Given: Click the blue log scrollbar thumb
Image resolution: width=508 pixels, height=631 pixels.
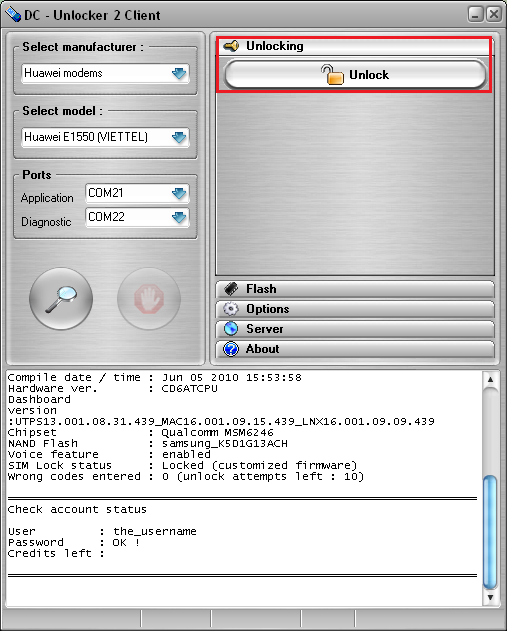Looking at the screenshot, I should point(490,532).
